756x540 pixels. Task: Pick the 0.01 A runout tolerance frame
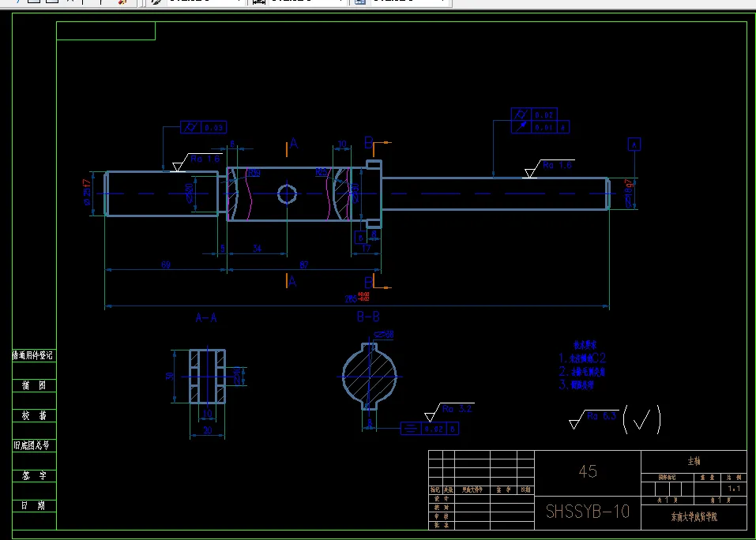click(x=540, y=127)
